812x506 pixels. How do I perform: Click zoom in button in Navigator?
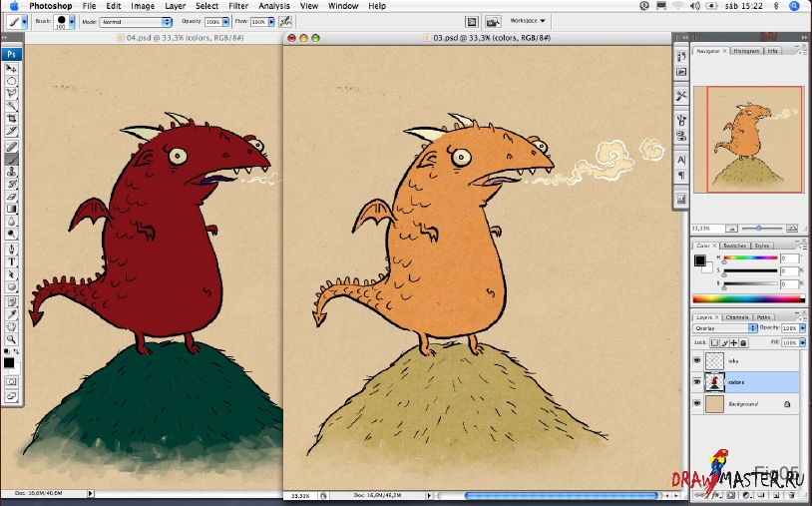click(x=792, y=229)
